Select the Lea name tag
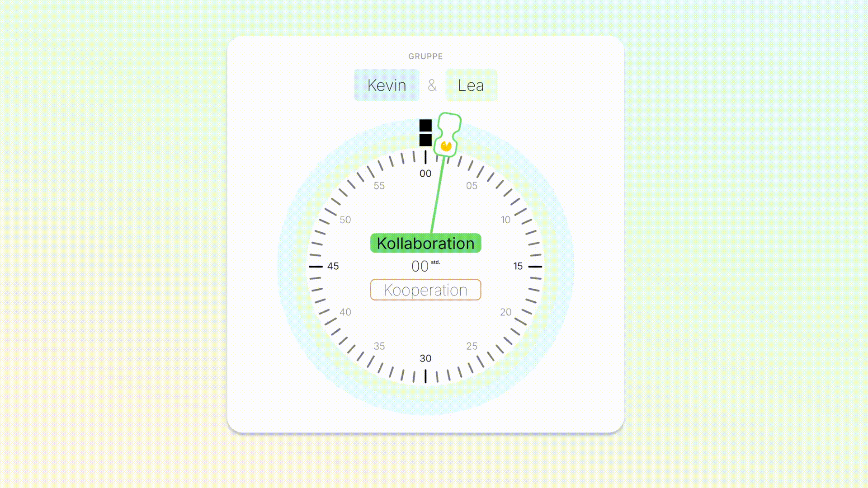The width and height of the screenshot is (868, 488). (x=471, y=85)
